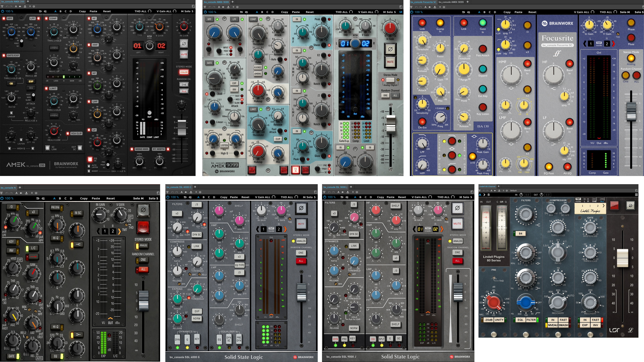
Task: Click Reset in SSL 9000 J toolbar
Action: 402,197
